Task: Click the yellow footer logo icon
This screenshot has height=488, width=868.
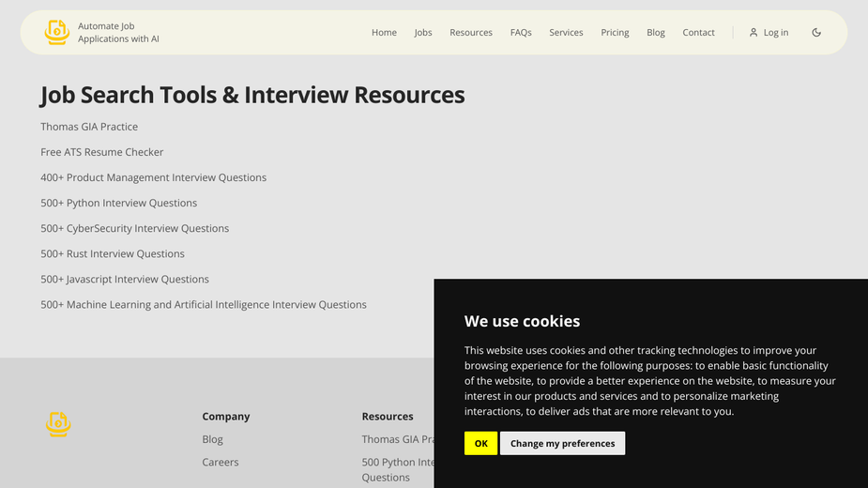Action: tap(58, 424)
